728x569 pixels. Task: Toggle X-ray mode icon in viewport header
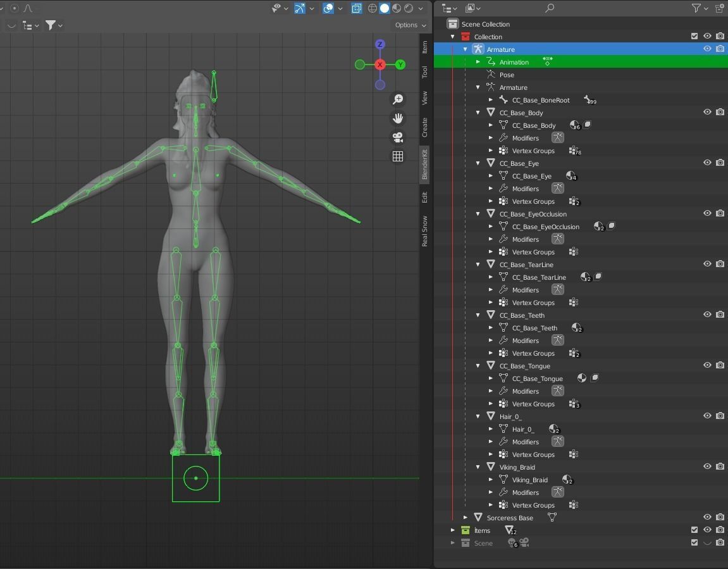(357, 8)
